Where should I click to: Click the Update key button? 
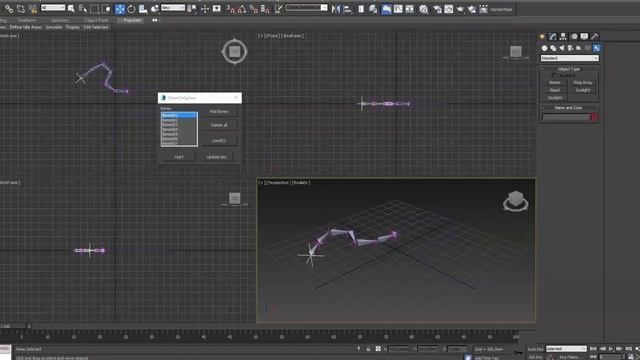pyautogui.click(x=216, y=157)
